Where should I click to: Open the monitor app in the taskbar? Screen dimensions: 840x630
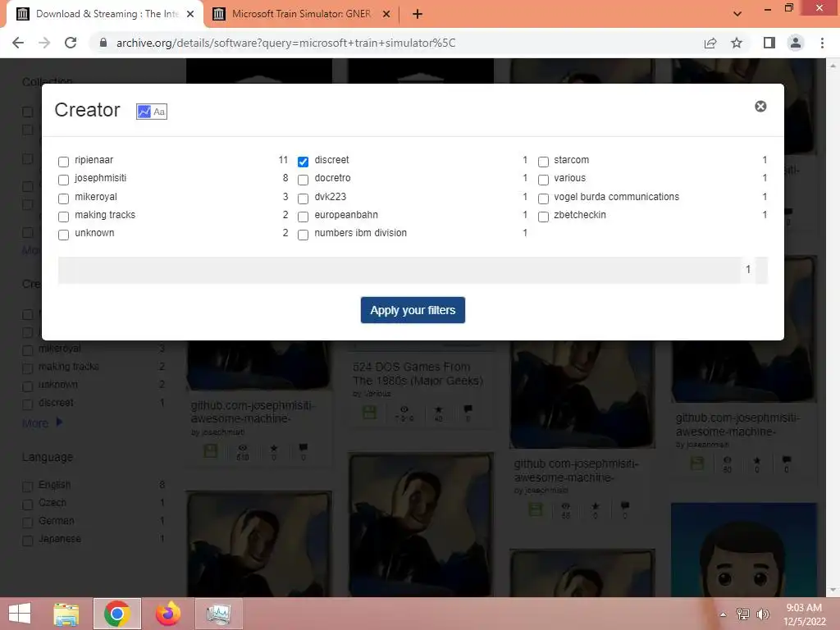click(218, 614)
